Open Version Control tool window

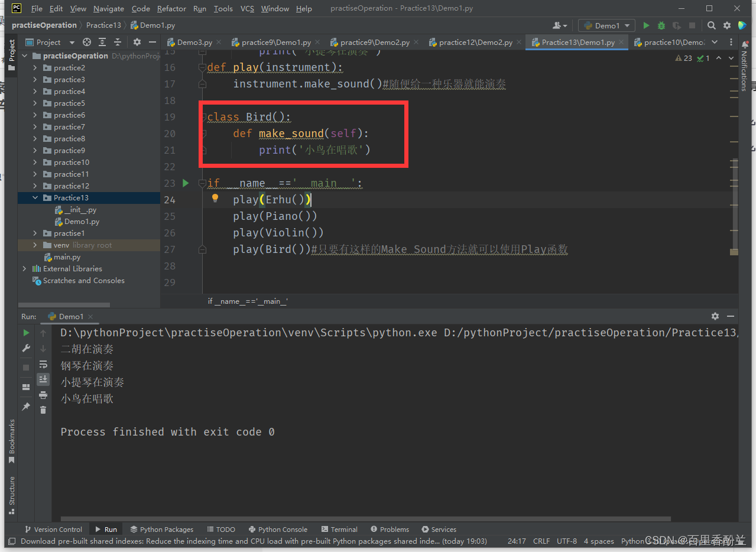[53, 530]
